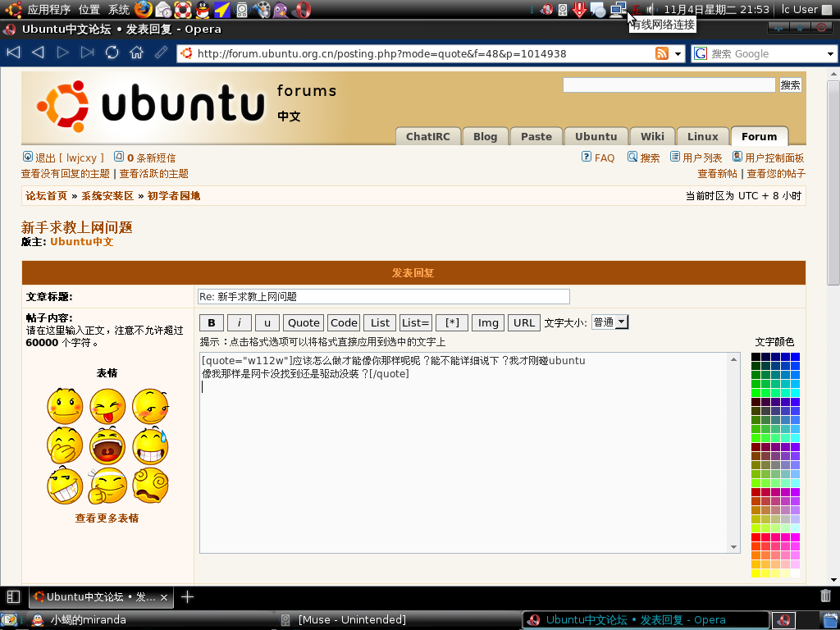840x630 pixels.
Task: Click List= formatting button
Action: coord(415,322)
